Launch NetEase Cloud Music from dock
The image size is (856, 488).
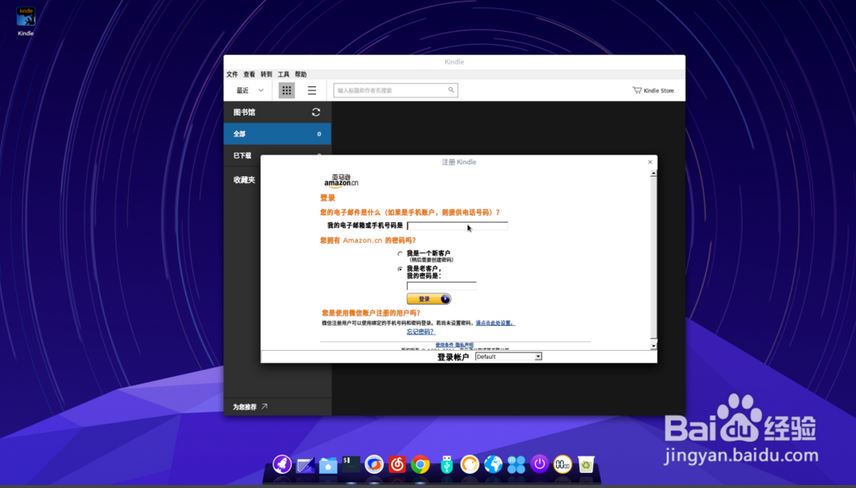[x=397, y=465]
